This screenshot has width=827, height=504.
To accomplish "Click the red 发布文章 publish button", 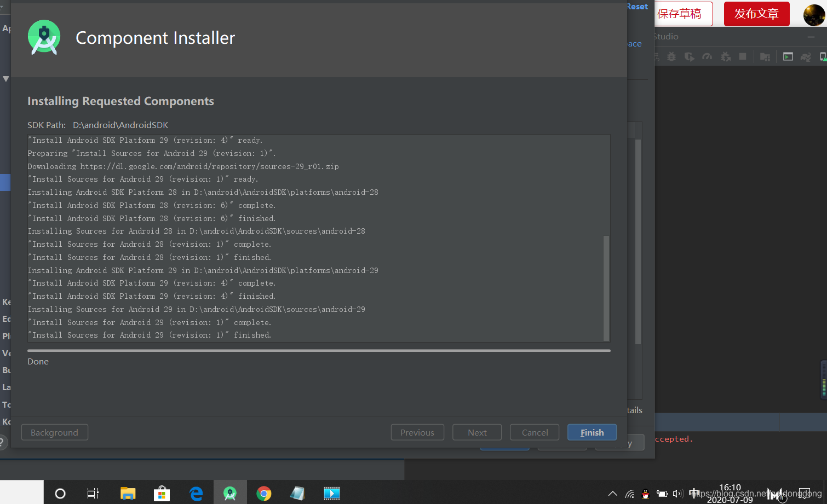I will tap(756, 14).
